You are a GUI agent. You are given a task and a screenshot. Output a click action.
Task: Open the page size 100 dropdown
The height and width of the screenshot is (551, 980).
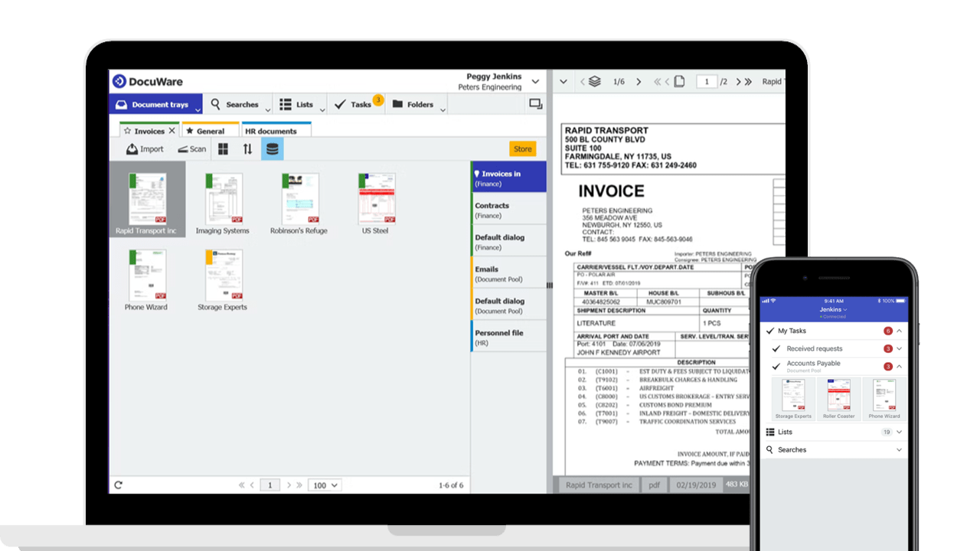(325, 485)
